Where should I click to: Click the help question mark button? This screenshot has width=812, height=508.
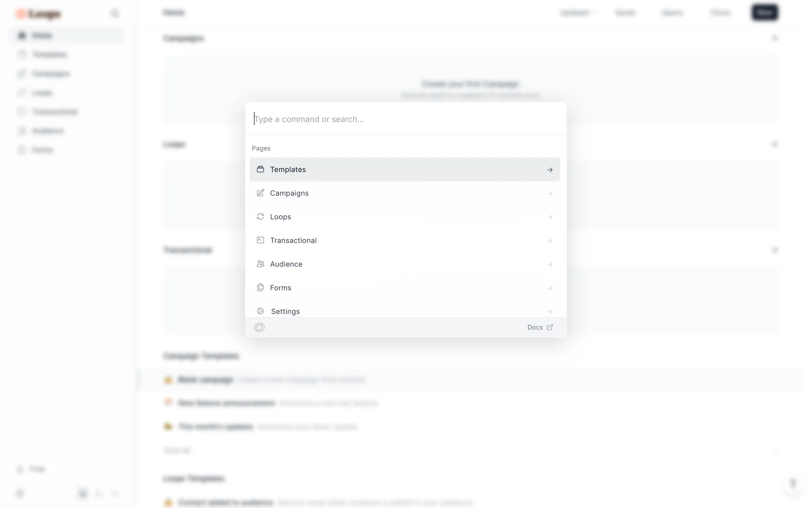[x=793, y=483]
